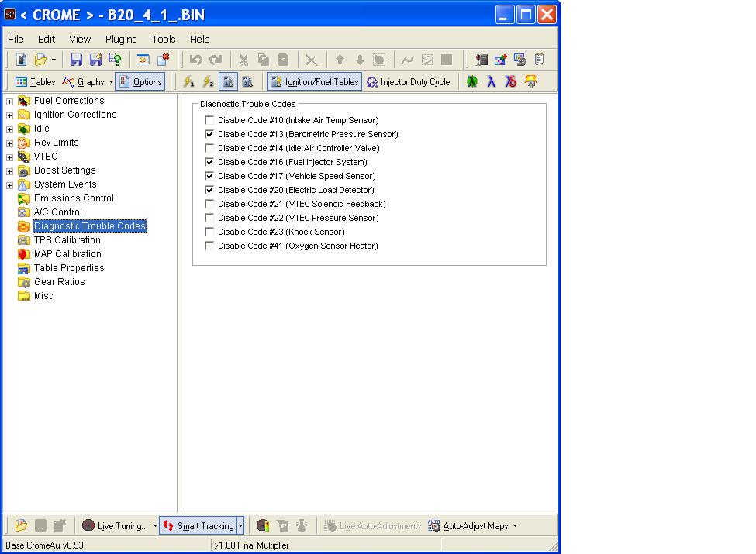Click the Undo arrow icon
Image resolution: width=756 pixels, height=554 pixels.
point(195,60)
